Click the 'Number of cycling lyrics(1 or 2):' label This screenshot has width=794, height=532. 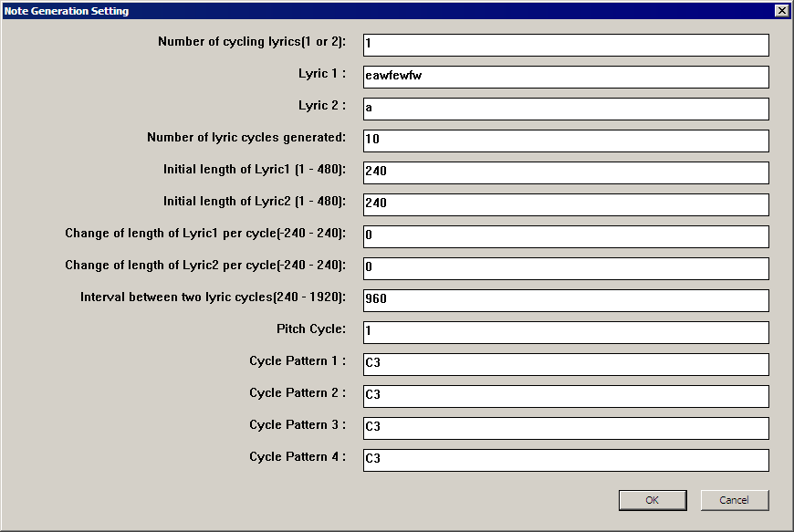point(252,41)
